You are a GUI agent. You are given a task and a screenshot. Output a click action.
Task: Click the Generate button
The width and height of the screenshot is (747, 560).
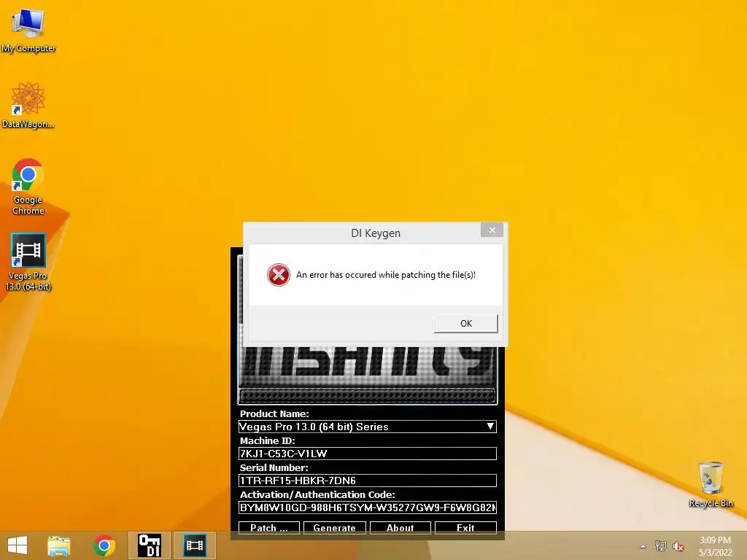pyautogui.click(x=334, y=528)
